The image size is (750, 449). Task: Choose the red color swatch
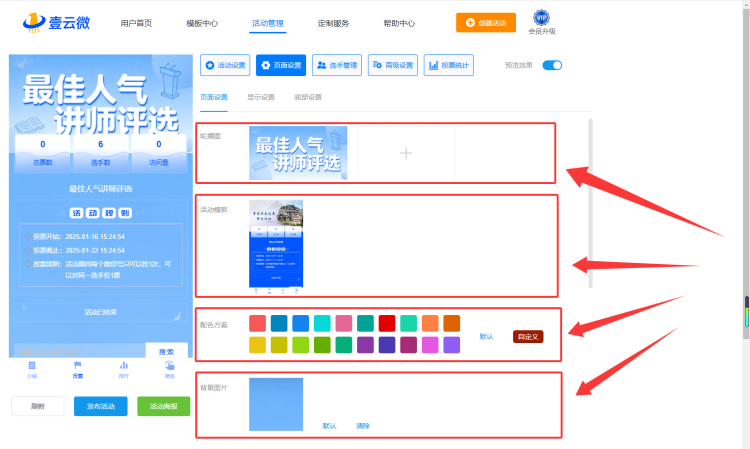point(387,323)
